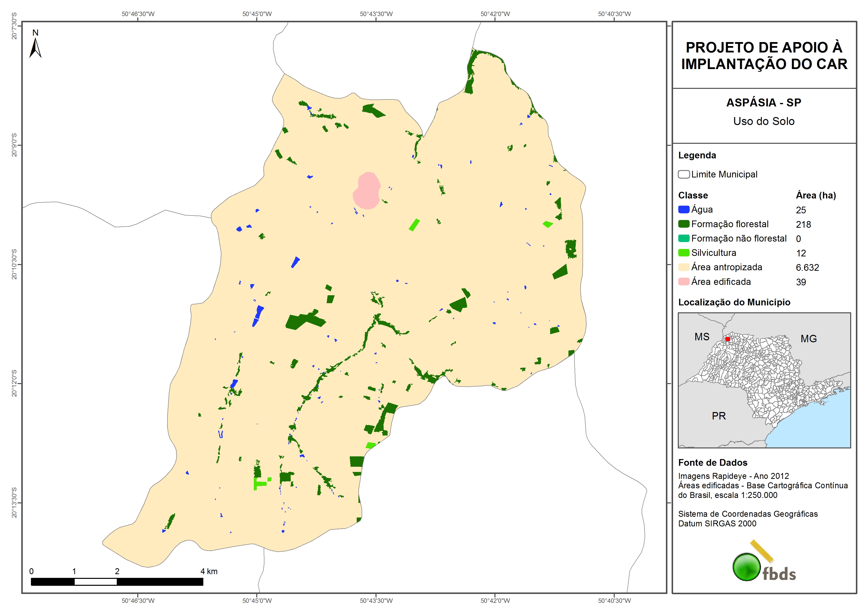Image resolution: width=868 pixels, height=614 pixels.
Task: Click the Área edificada pink legend swatch
Action: coord(683,281)
